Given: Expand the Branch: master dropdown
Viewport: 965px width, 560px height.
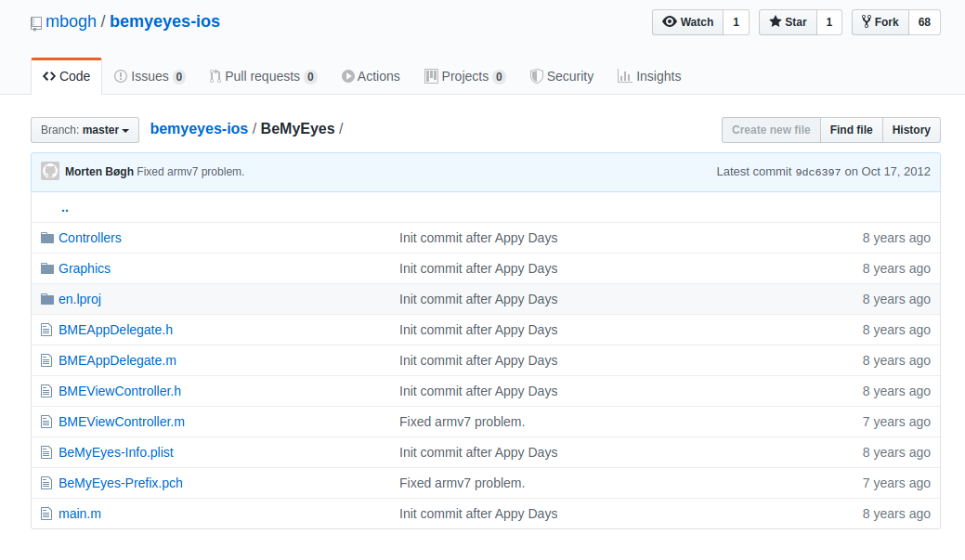Looking at the screenshot, I should [x=85, y=130].
